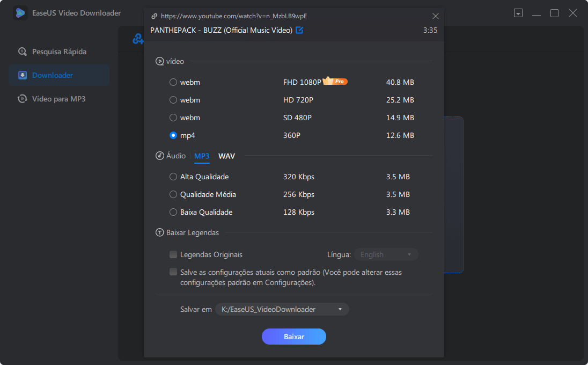Open the Downloader section

[x=59, y=75]
